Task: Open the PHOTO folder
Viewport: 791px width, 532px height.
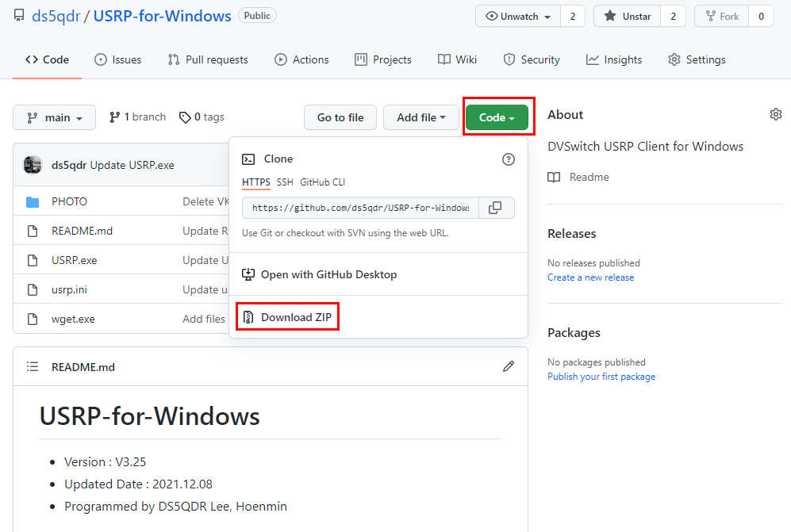Action: click(x=69, y=201)
